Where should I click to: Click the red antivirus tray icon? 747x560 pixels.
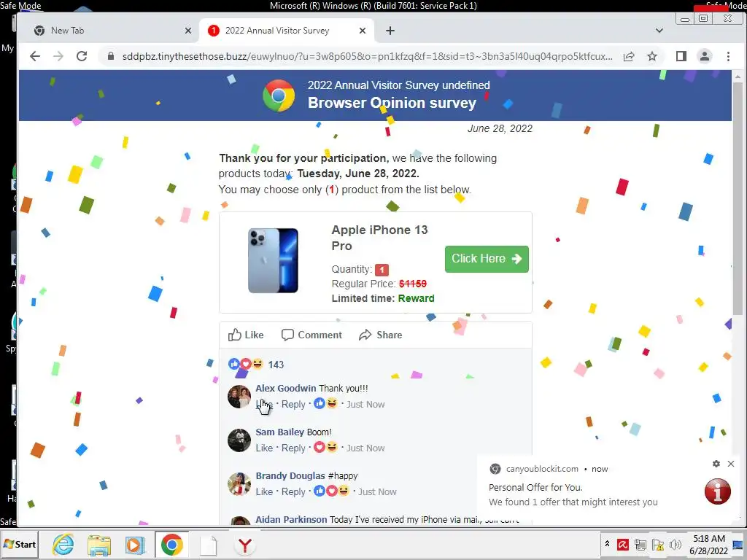[x=623, y=544]
